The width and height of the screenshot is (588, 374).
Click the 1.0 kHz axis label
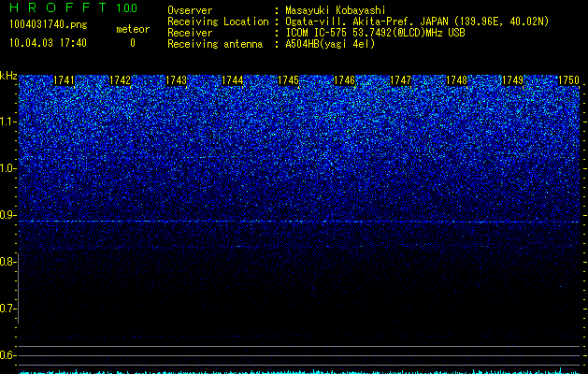coord(7,168)
